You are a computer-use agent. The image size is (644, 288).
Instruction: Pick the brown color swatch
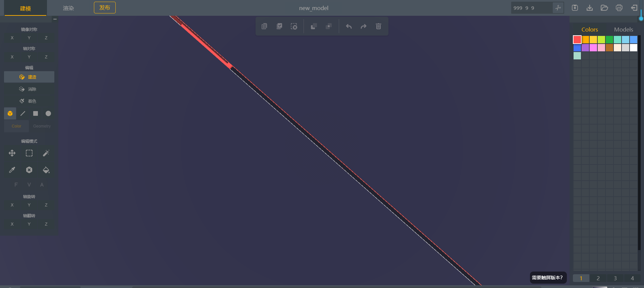click(609, 48)
